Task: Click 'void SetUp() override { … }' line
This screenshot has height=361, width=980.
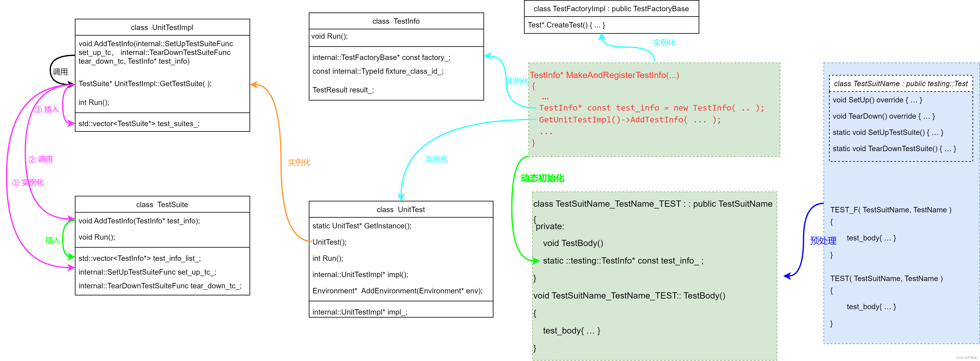Action: pos(877,100)
